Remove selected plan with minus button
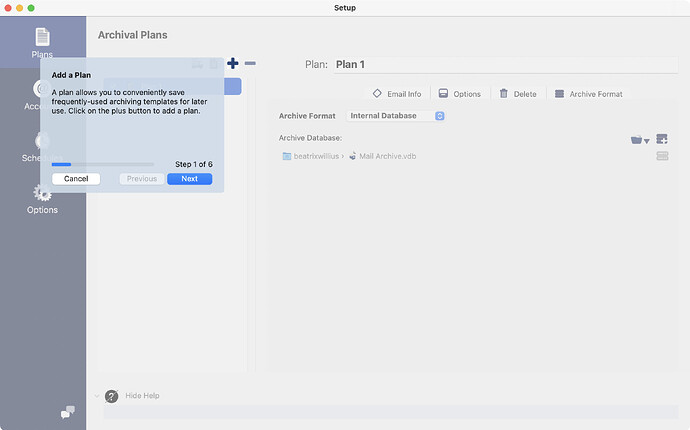 pos(250,63)
